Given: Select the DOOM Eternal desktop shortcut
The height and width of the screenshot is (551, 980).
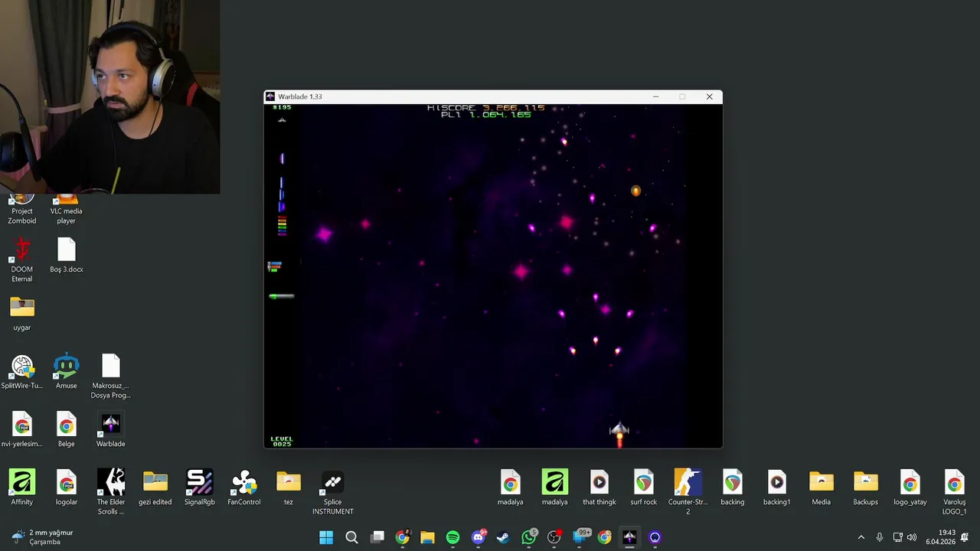Looking at the screenshot, I should [x=22, y=260].
